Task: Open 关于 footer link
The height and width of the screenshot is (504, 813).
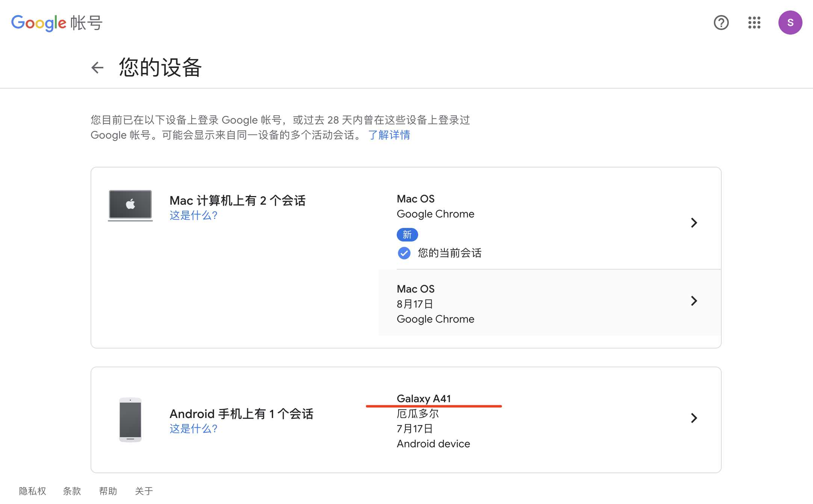Action: pyautogui.click(x=144, y=491)
